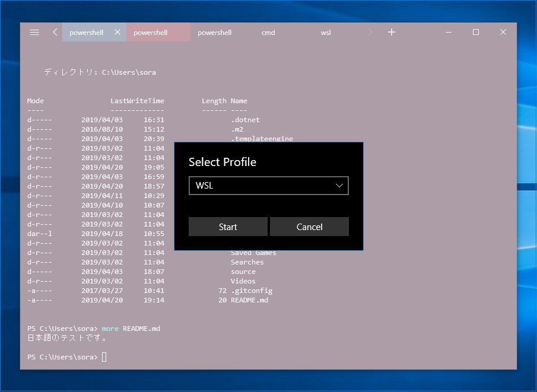537x392 pixels.
Task: Close the active powershell tab
Action: tap(117, 33)
